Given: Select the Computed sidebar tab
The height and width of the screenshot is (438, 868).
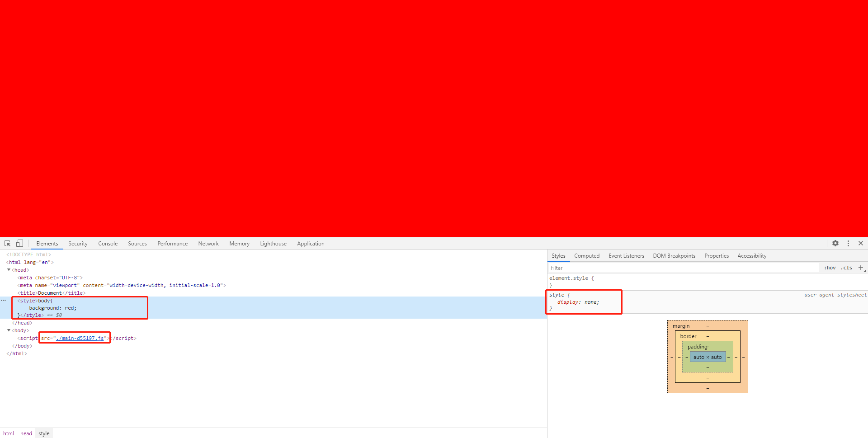Looking at the screenshot, I should [x=587, y=256].
